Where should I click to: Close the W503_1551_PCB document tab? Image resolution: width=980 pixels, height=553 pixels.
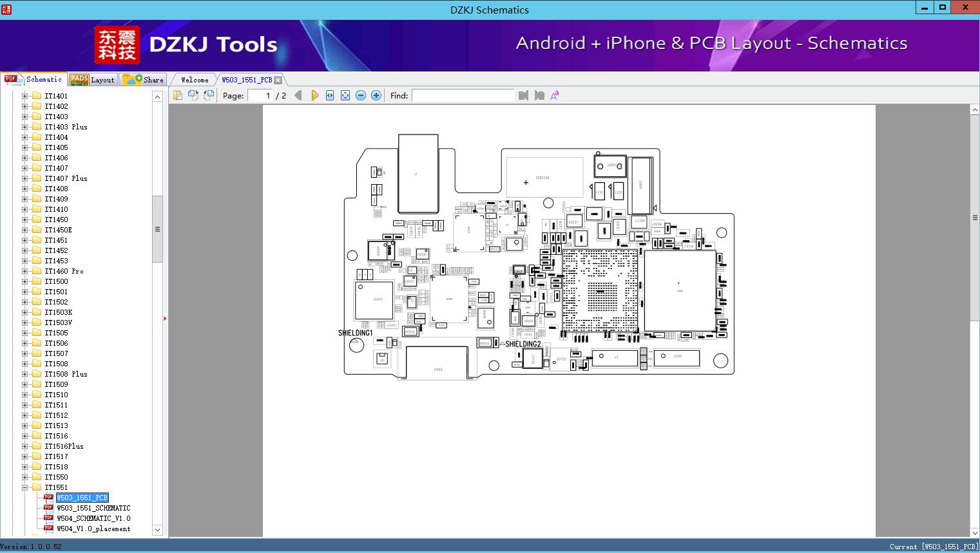278,80
